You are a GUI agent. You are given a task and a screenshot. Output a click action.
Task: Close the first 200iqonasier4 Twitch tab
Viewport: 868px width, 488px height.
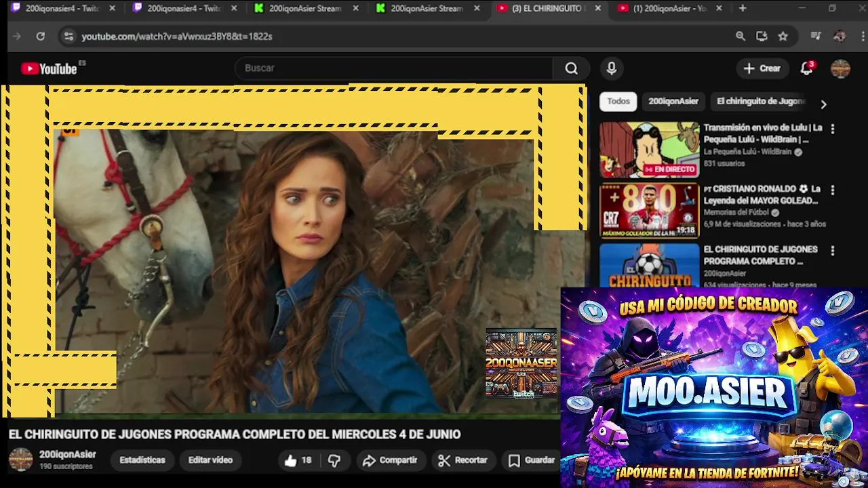click(112, 8)
